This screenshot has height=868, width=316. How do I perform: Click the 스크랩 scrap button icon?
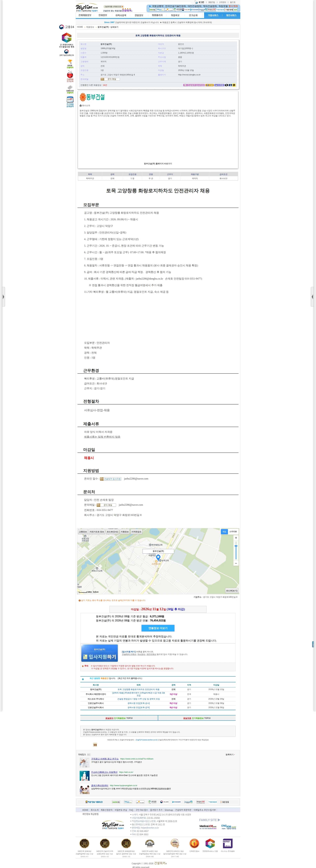[x=219, y=85]
